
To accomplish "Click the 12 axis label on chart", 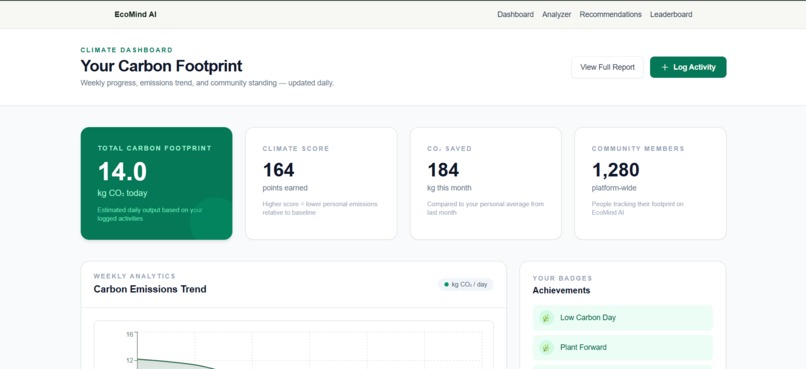I will pos(130,360).
